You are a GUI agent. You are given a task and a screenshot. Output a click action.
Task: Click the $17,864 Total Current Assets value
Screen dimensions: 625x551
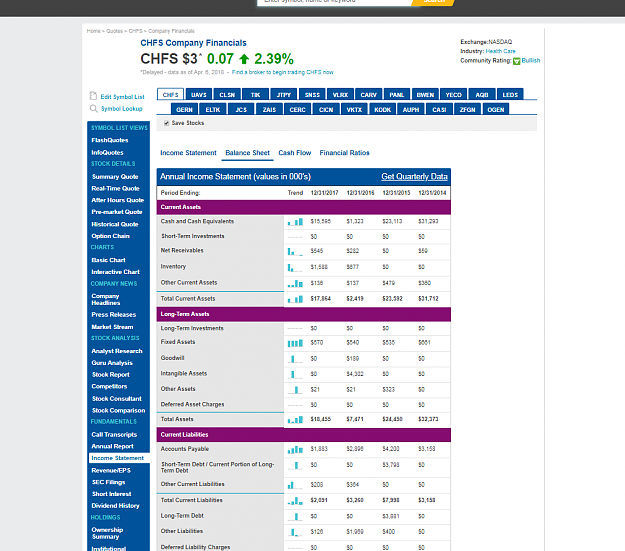[320, 299]
